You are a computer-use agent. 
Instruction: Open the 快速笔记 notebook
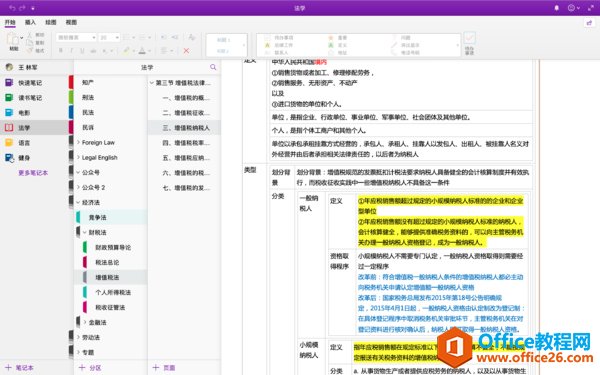(34, 83)
